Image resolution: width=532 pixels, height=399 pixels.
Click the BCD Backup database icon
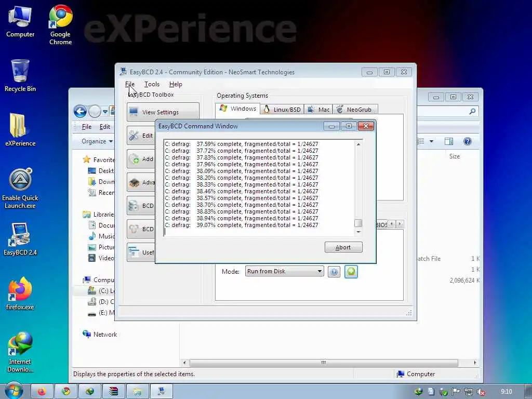134,206
